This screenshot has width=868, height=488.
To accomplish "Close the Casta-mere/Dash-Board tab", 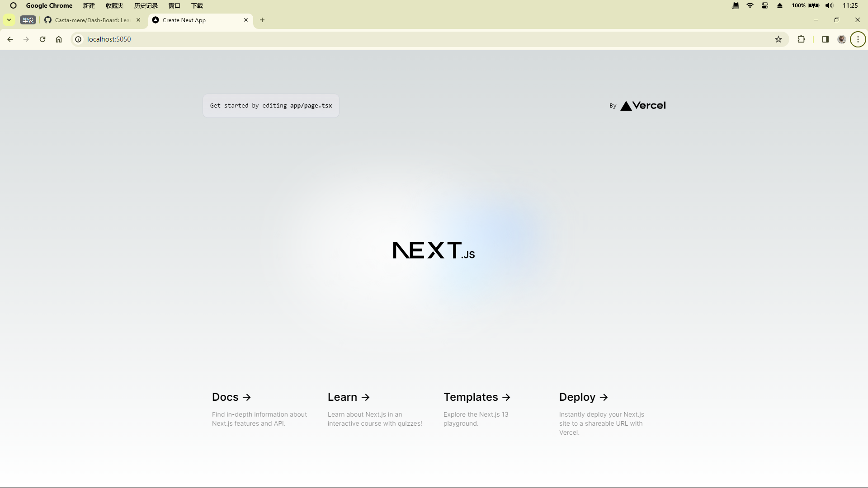I will point(138,20).
